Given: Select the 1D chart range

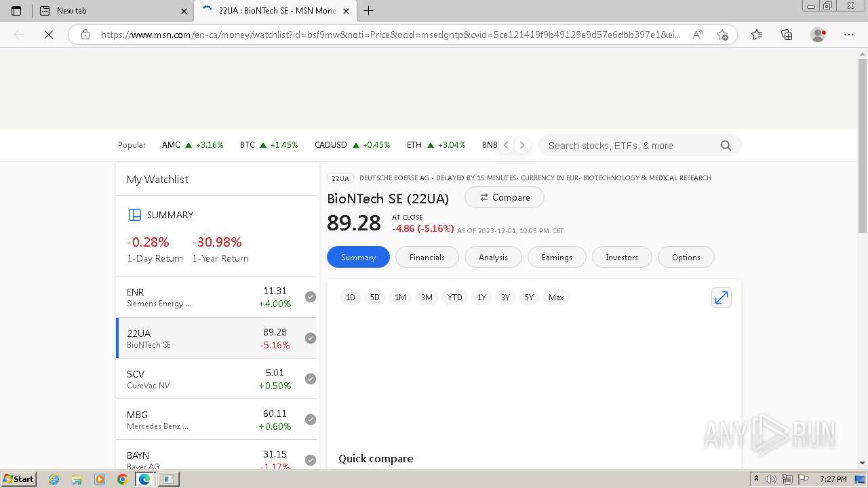Looking at the screenshot, I should (350, 298).
